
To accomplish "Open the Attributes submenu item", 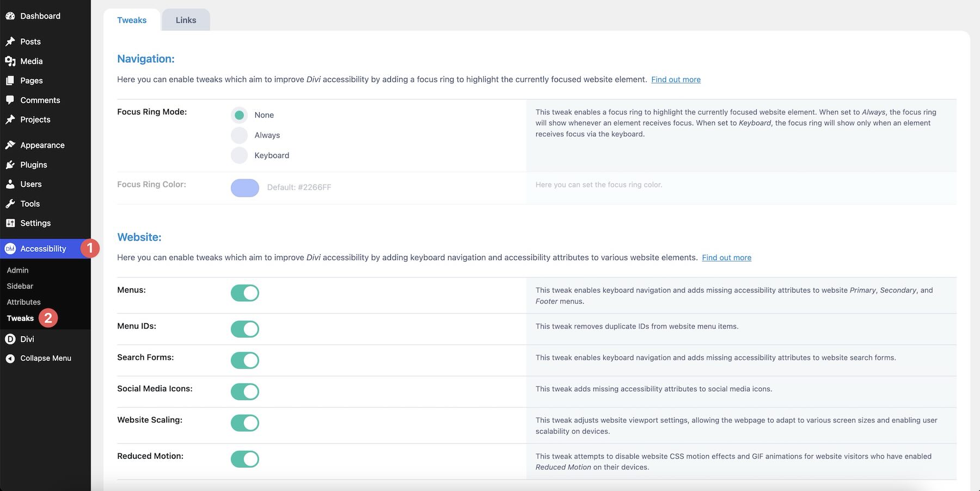I will [x=23, y=302].
